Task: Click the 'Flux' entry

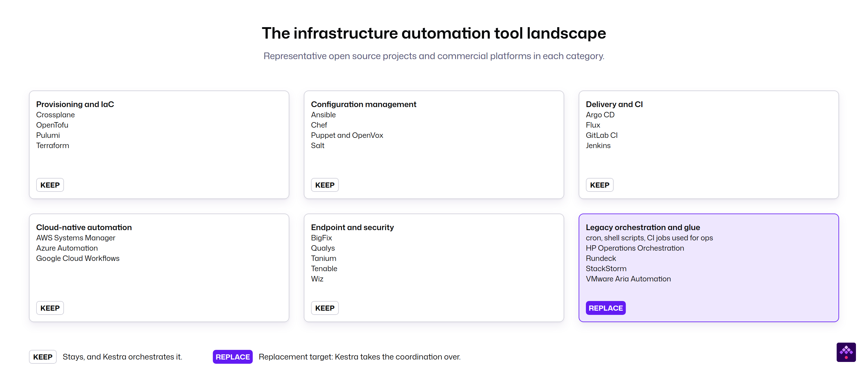Action: point(593,125)
